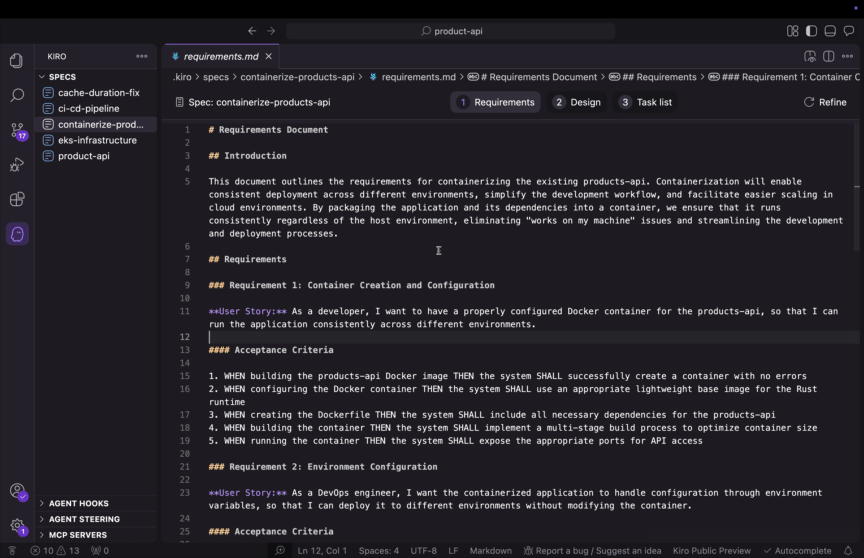The width and height of the screenshot is (864, 558).
Task: Open editor more actions ellipsis
Action: point(847,56)
